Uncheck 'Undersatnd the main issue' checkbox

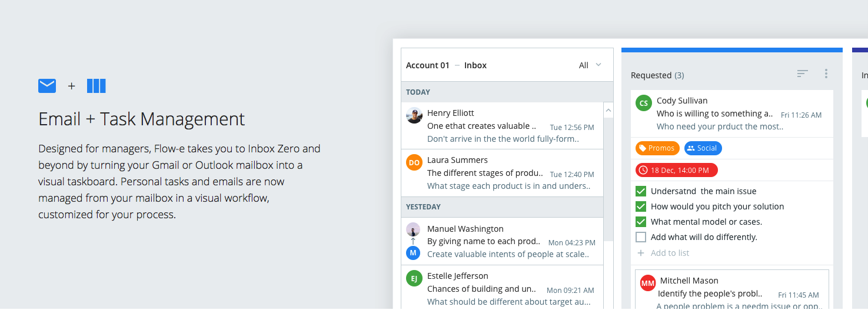pos(641,191)
